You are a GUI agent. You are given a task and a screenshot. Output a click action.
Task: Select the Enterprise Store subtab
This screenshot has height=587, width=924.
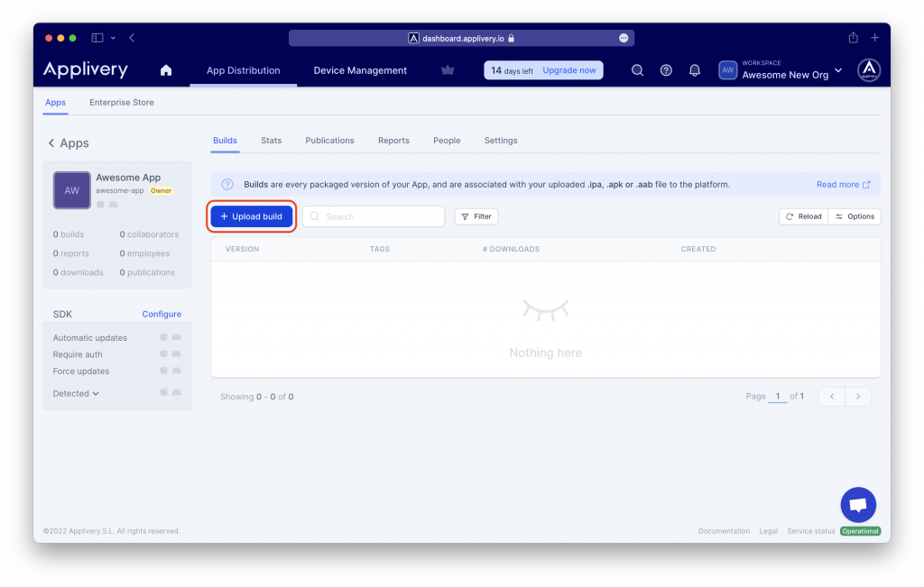coord(122,103)
